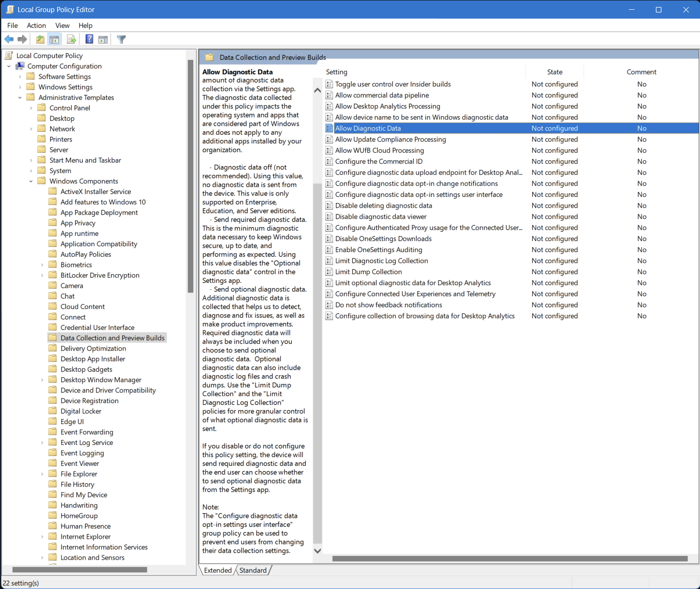Click the Forward arrow in toolbar

point(22,39)
